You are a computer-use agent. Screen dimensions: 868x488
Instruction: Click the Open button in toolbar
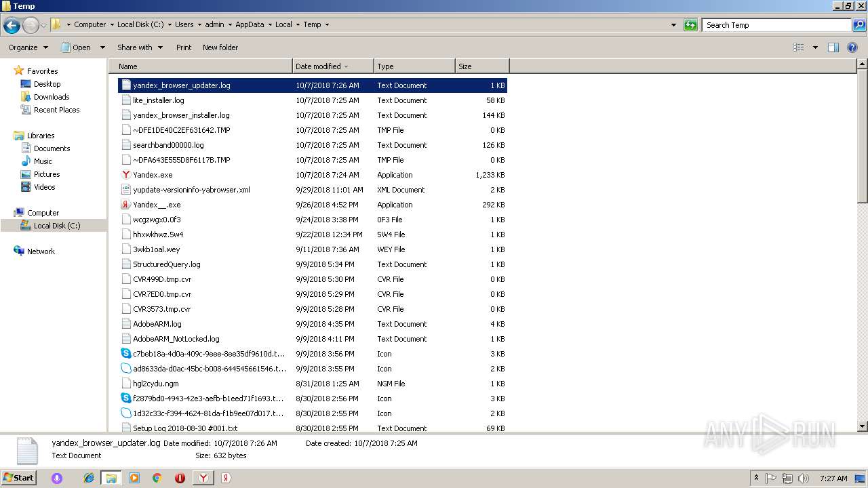click(x=76, y=47)
